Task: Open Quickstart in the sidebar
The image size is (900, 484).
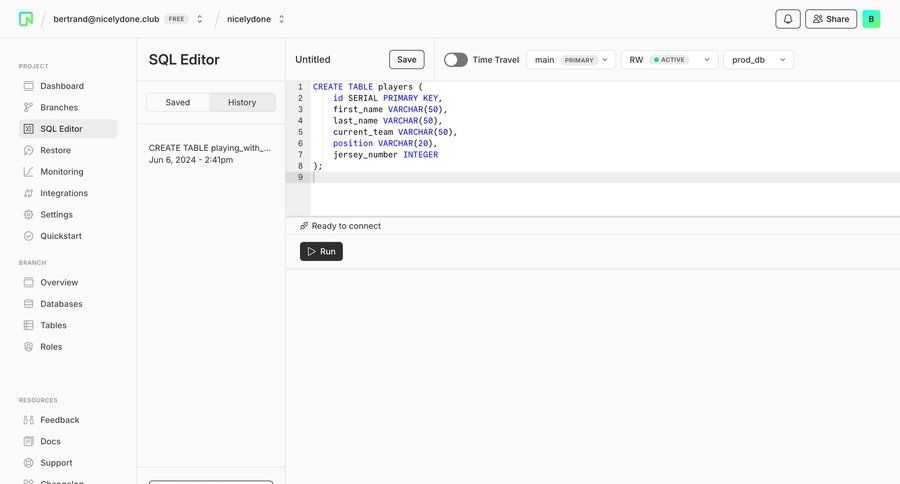Action: click(x=68, y=236)
